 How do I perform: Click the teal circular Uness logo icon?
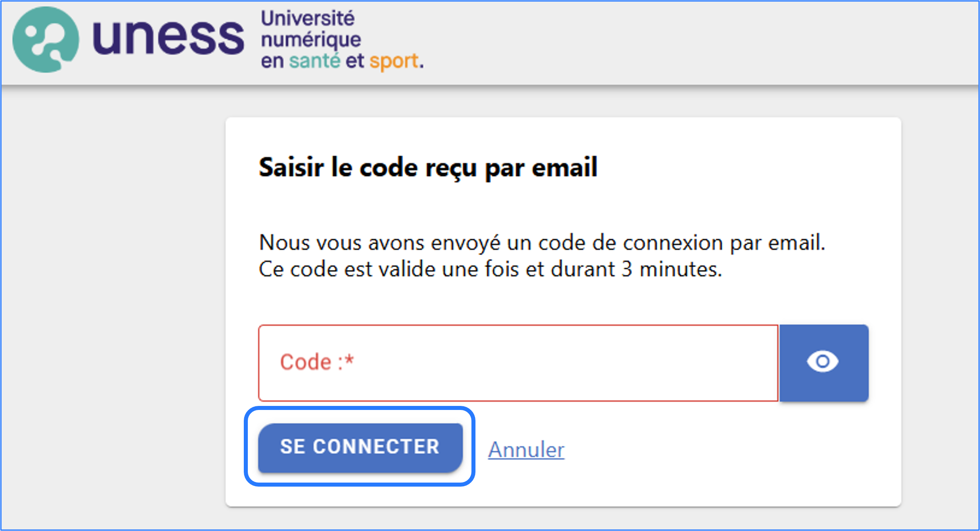[x=46, y=40]
